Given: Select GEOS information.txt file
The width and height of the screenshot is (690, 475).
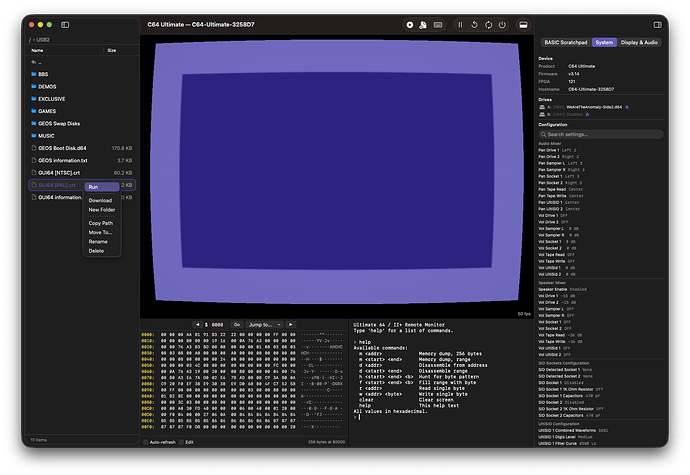Looking at the screenshot, I should click(x=82, y=161).
